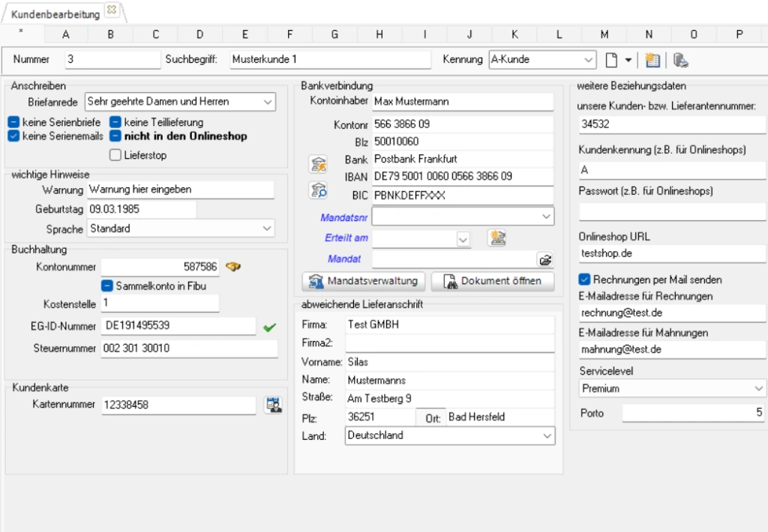Click the Kontoinhaber field Max Mustermann

point(463,101)
